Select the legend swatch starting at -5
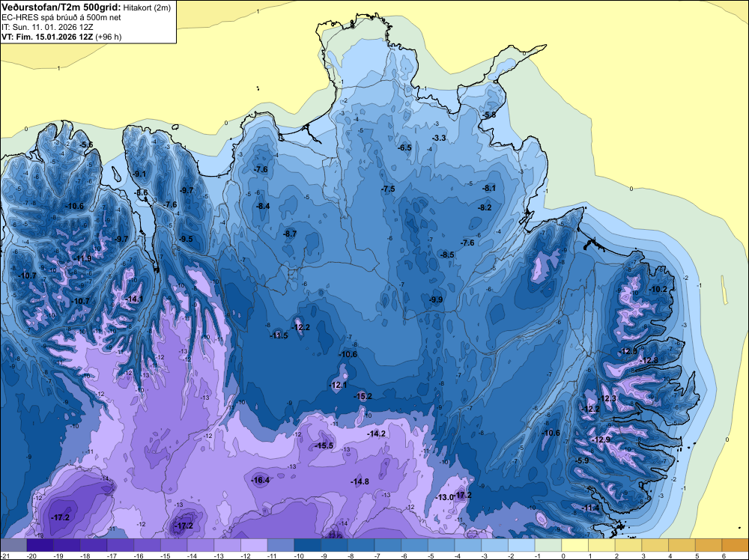749x560 pixels. (441, 545)
